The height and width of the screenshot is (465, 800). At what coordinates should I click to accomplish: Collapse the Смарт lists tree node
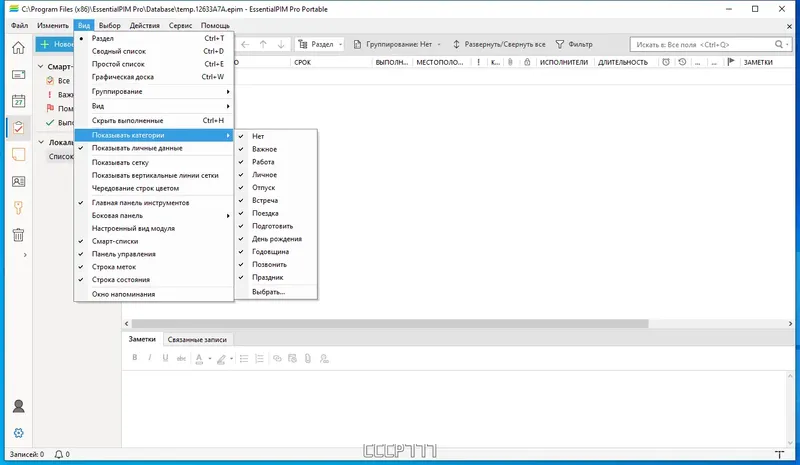pyautogui.click(x=41, y=66)
